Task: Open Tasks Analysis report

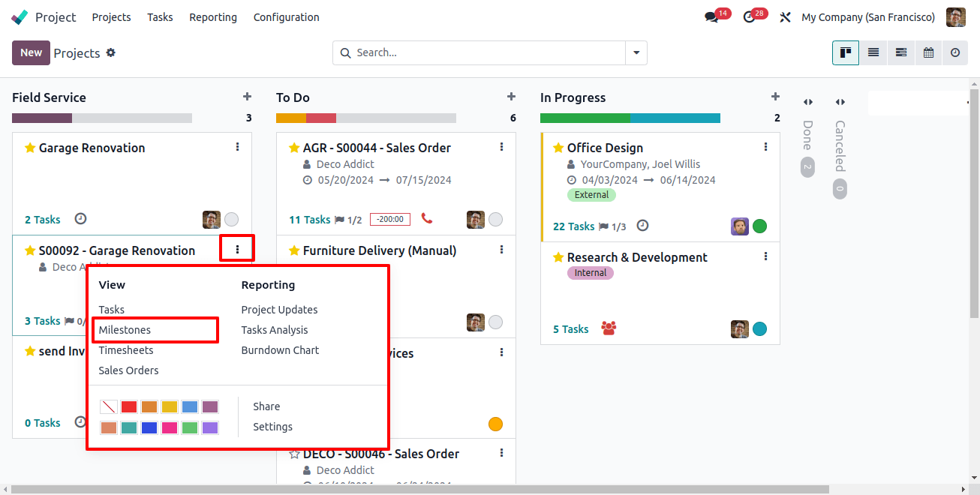Action: (x=275, y=330)
